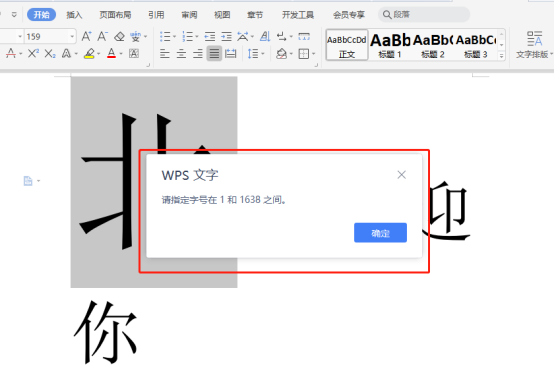Switch to the 引用 tab
The height and width of the screenshot is (371, 554).
click(156, 14)
